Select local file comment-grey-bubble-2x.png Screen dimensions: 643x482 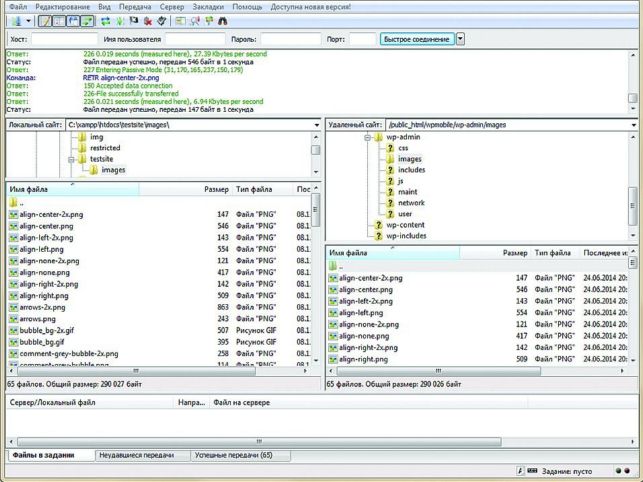[69, 354]
